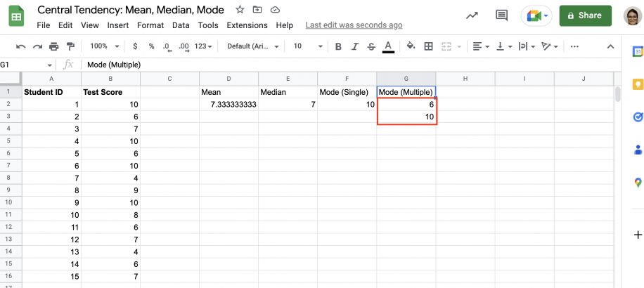Open the Google account avatar
Image resolution: width=644 pixels, height=288 pixels.
(x=632, y=16)
